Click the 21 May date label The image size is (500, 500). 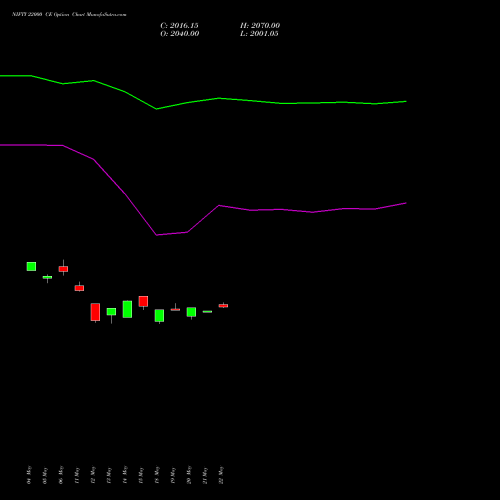coord(205,475)
